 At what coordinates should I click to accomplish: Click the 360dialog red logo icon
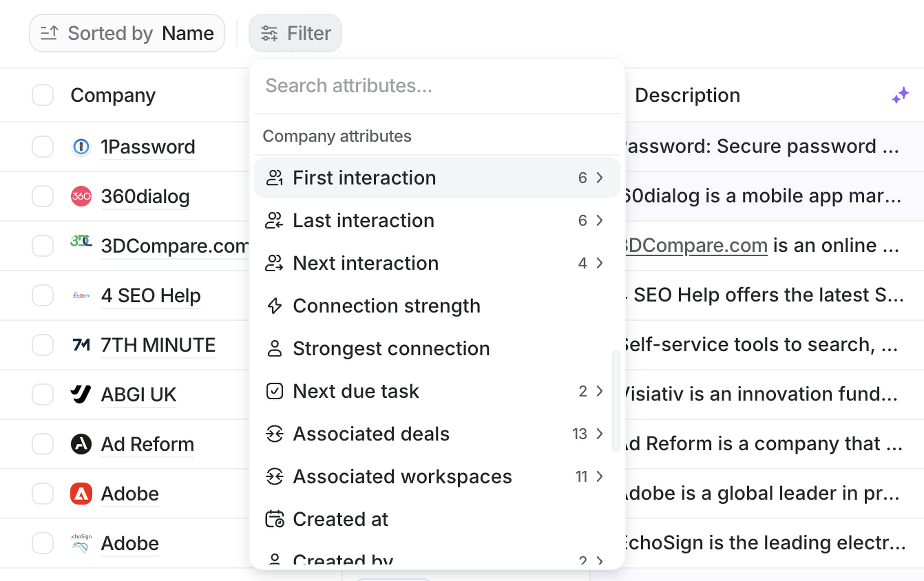click(81, 197)
